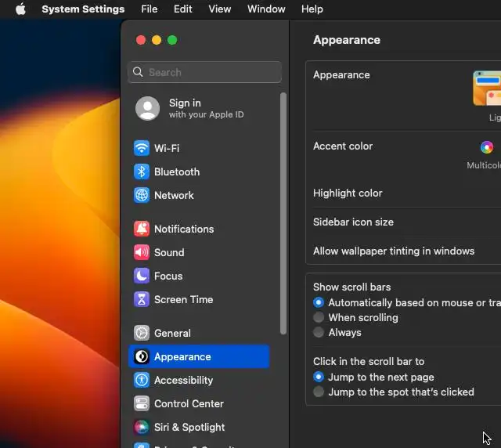Image resolution: width=501 pixels, height=448 pixels.
Task: Click the search magnifying glass icon
Action: [138, 72]
